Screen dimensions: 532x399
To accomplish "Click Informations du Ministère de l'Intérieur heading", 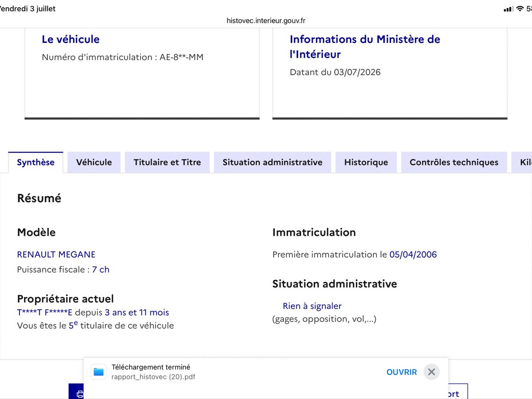I will [x=365, y=47].
